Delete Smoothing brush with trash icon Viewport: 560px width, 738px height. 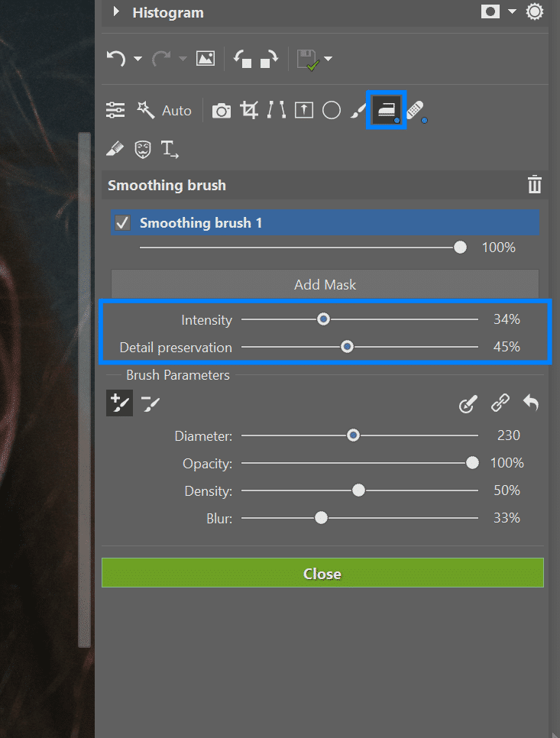click(x=534, y=185)
